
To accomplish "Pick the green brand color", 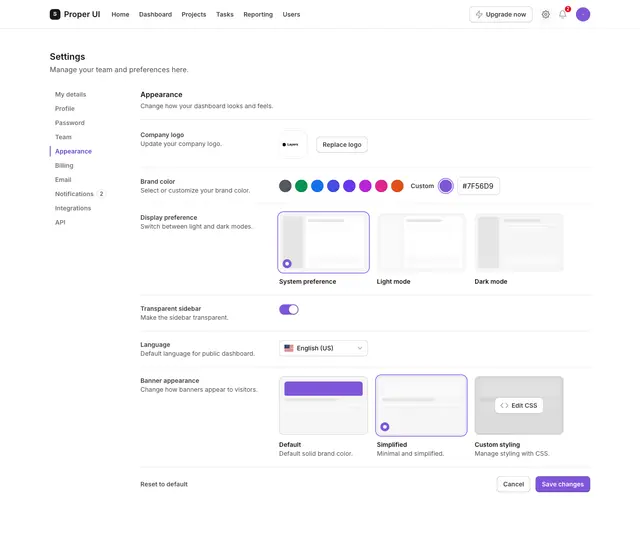I will pos(301,186).
